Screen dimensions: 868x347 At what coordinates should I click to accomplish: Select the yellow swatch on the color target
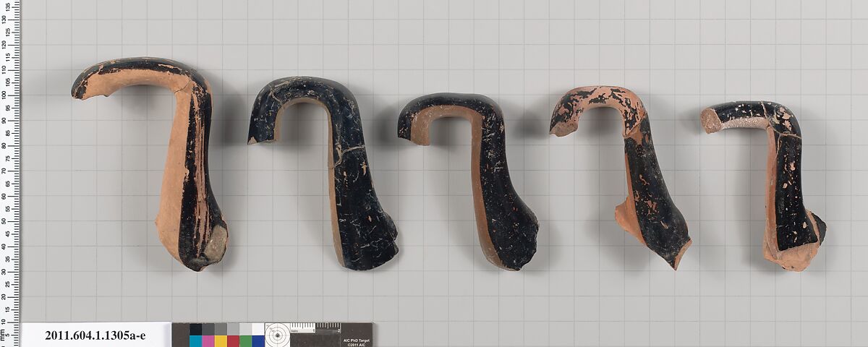221,341
